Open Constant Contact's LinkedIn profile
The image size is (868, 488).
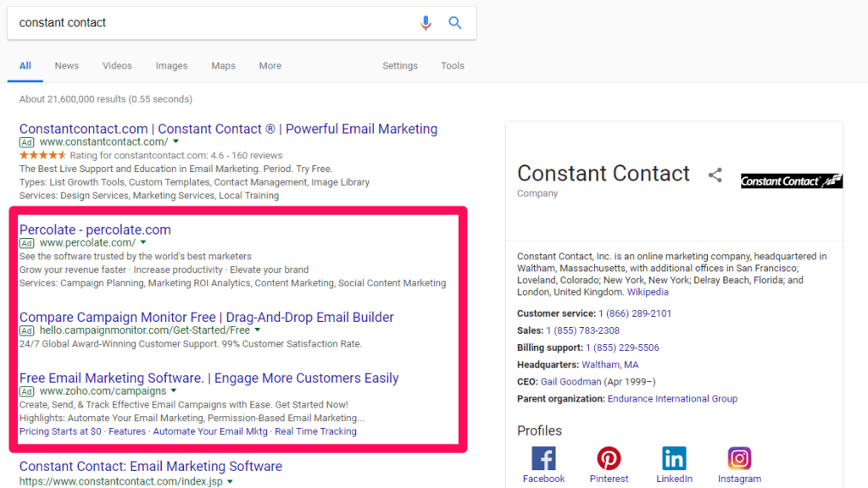[674, 458]
